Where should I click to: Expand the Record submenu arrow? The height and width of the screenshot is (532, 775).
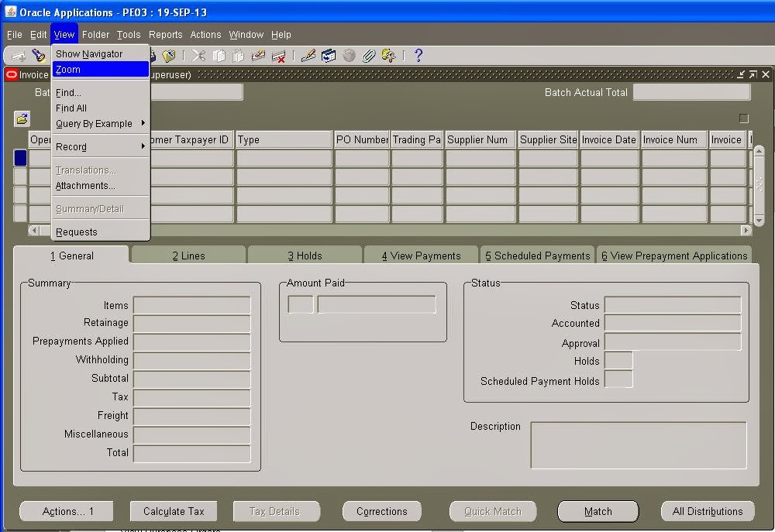[x=143, y=146]
